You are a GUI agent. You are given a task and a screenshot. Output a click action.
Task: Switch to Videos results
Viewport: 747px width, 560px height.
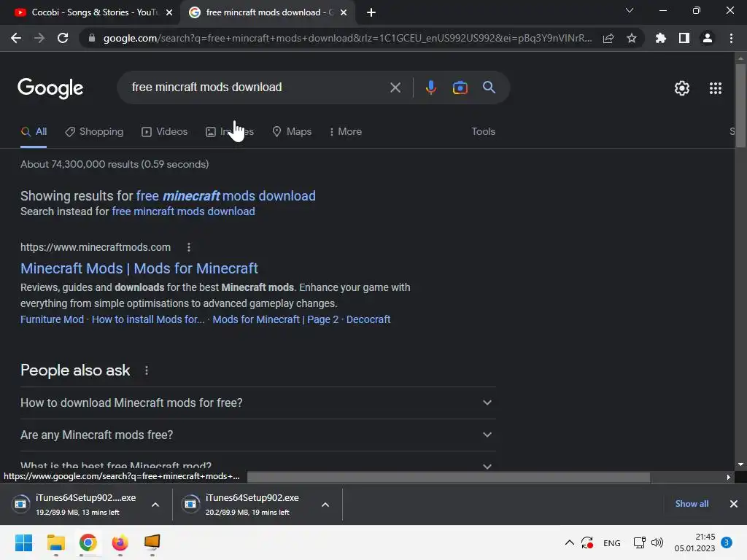[165, 131]
